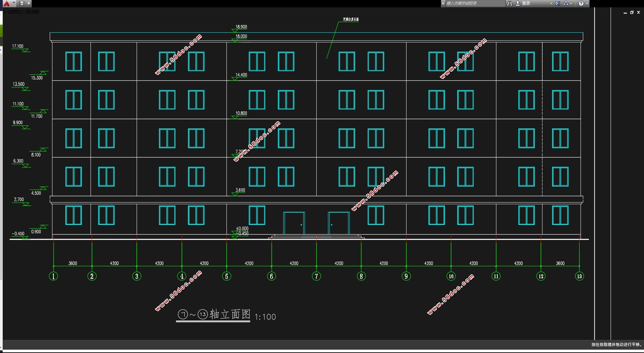Expand the application menu dropdown arrow

point(14,3)
